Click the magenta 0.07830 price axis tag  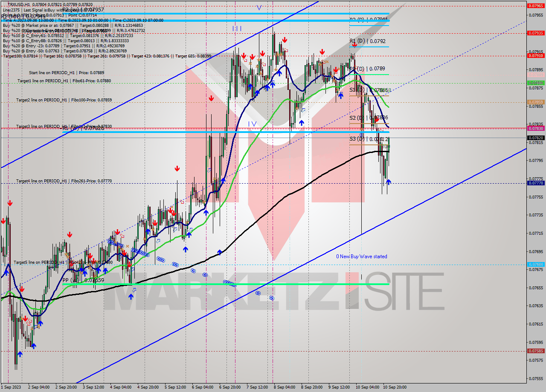tap(535, 128)
